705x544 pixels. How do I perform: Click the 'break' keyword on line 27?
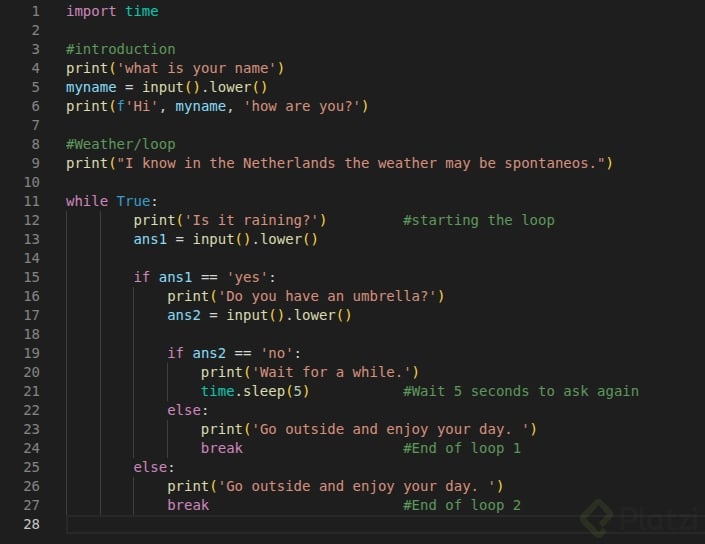pyautogui.click(x=188, y=505)
